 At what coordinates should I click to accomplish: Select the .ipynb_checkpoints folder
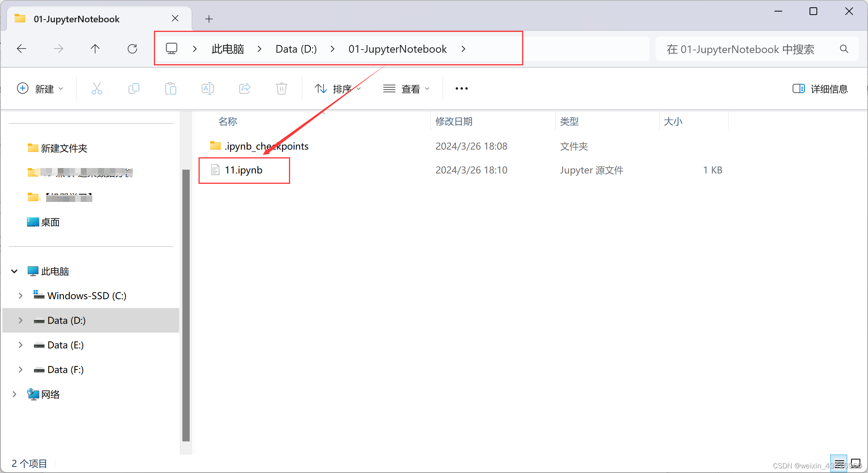(266, 146)
